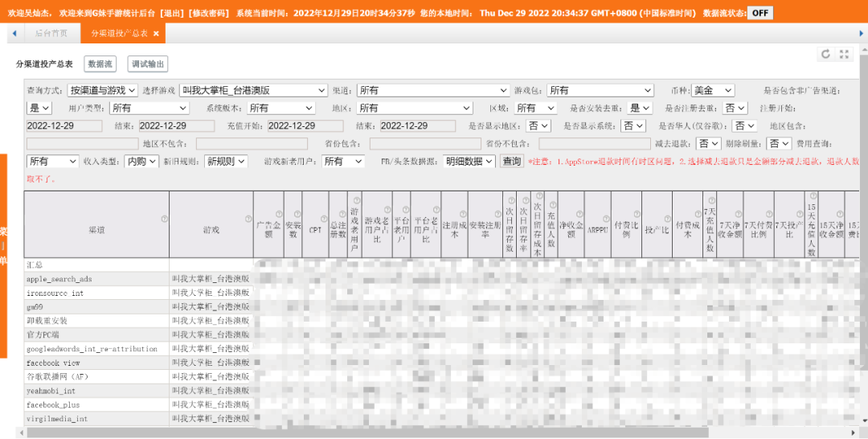Click the fullscreen expand icon
The image size is (868, 439).
point(844,54)
